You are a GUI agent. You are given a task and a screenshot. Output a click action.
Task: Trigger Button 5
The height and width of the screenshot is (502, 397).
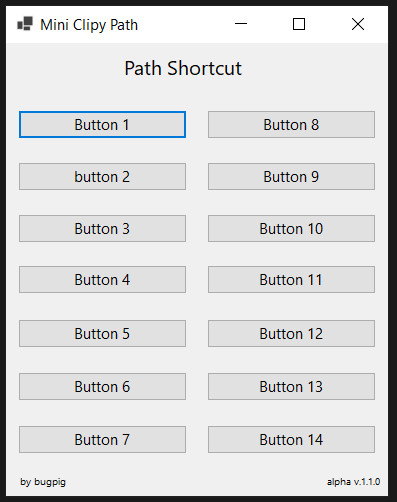click(x=102, y=334)
